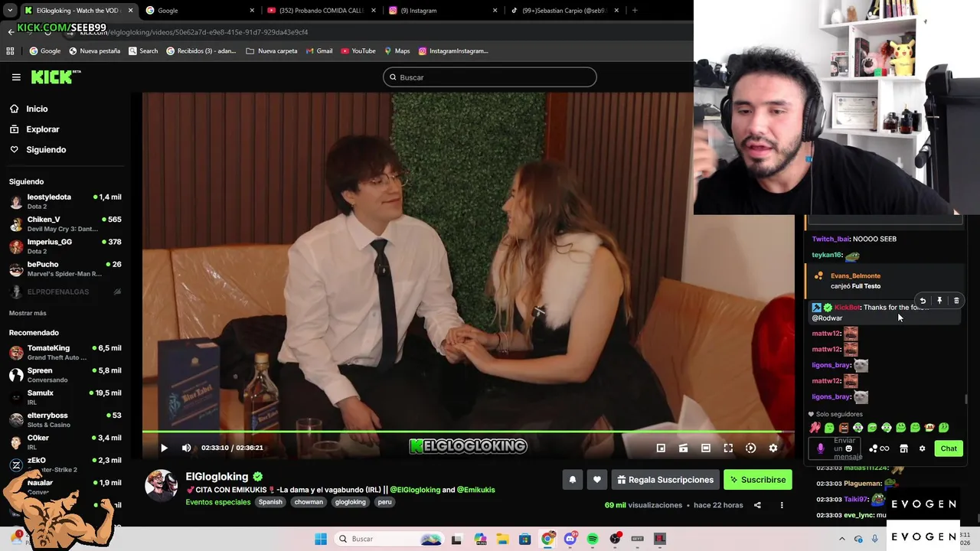Switch to the Instagram browser tab

pos(443,10)
